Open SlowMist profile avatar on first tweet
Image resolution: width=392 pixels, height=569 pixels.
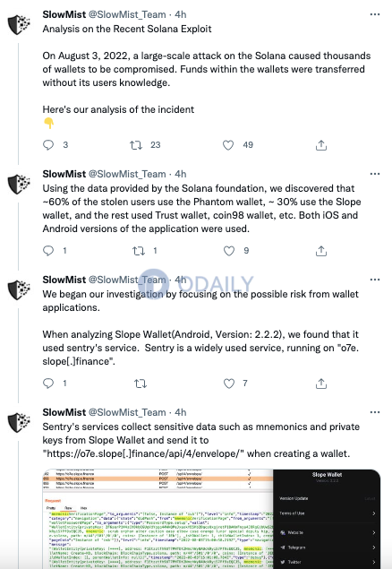[19, 25]
